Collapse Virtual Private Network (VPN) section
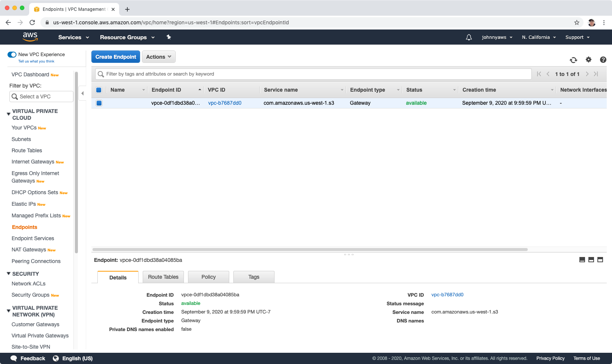Screen dimensions: 612x364 tap(9, 311)
